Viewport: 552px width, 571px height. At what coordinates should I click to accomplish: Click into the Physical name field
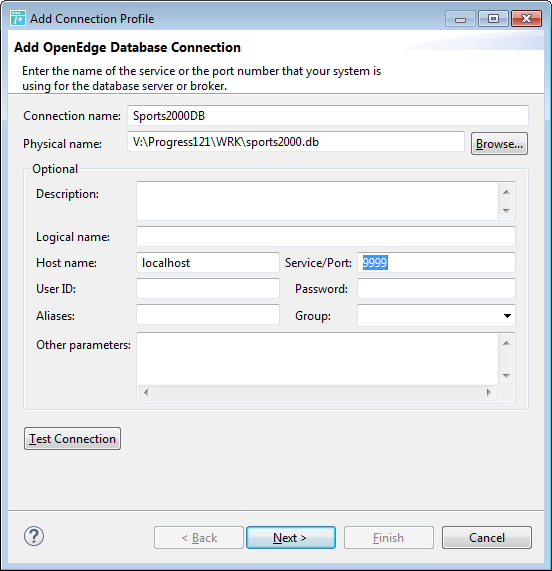pyautogui.click(x=296, y=142)
